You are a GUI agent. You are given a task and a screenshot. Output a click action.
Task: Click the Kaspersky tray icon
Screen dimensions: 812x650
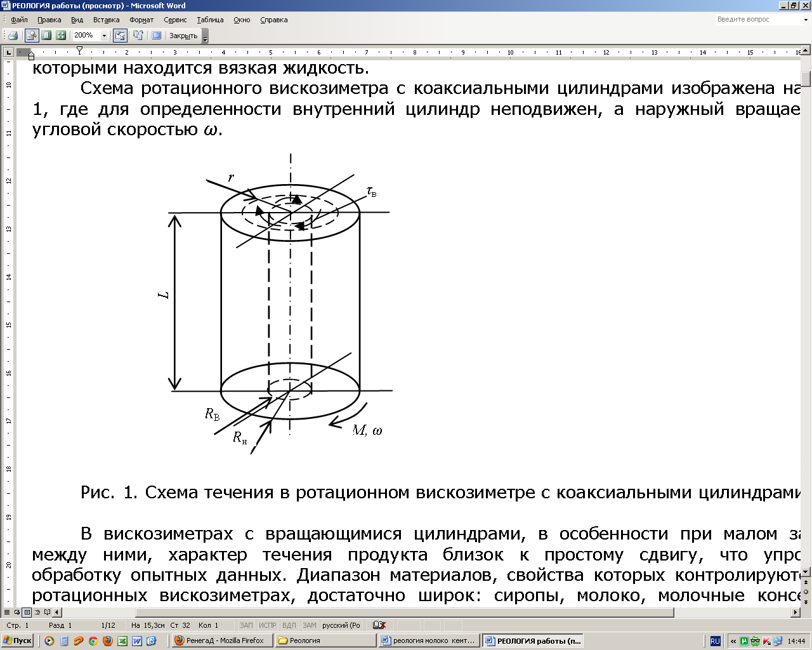766,641
